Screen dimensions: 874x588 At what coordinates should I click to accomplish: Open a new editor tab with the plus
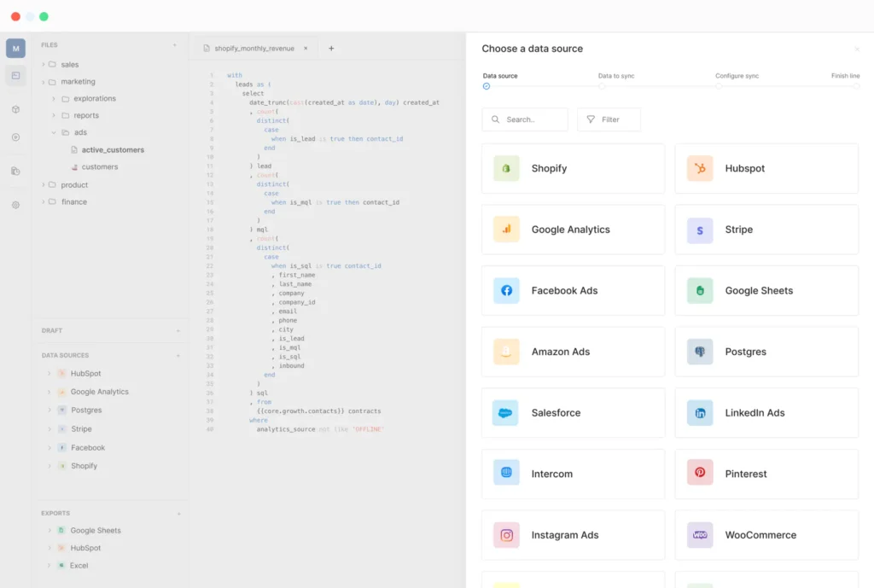click(331, 49)
